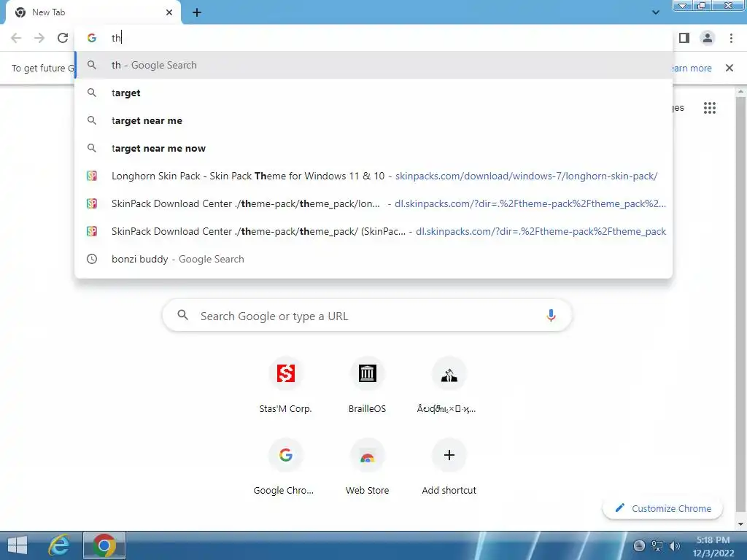Click the volume speaker tray icon
The width and height of the screenshot is (747, 560).
click(x=675, y=545)
